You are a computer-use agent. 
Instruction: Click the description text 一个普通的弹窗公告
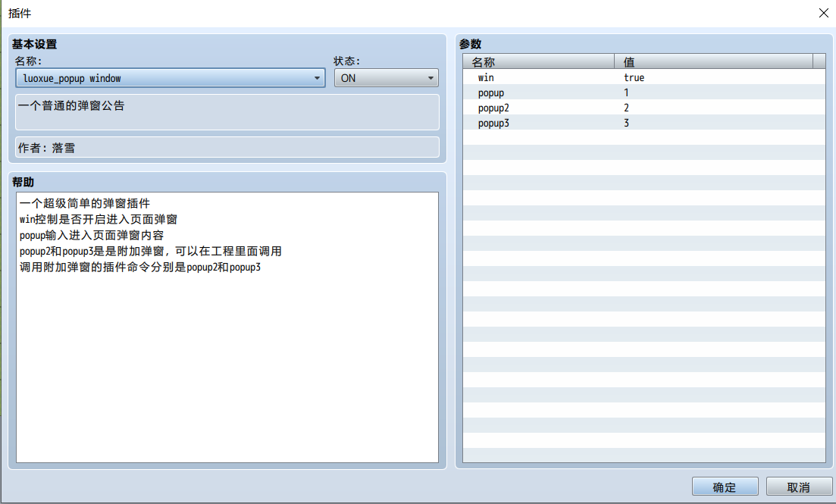pos(71,105)
